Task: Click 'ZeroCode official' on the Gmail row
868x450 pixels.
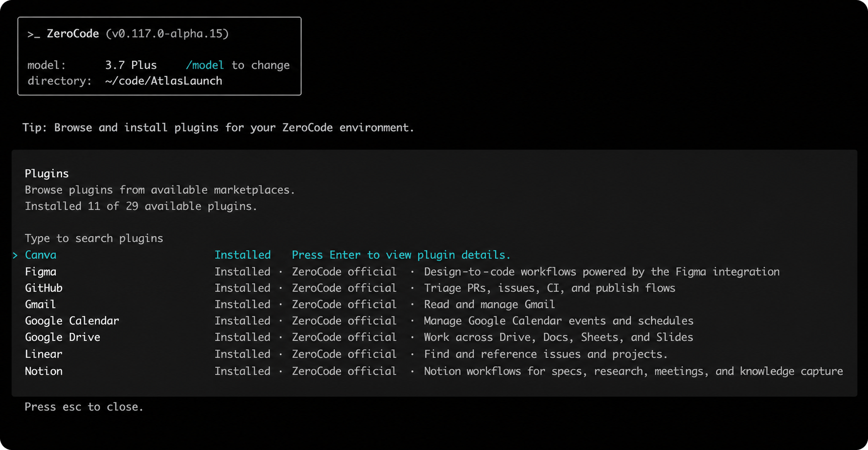Action: pos(344,304)
